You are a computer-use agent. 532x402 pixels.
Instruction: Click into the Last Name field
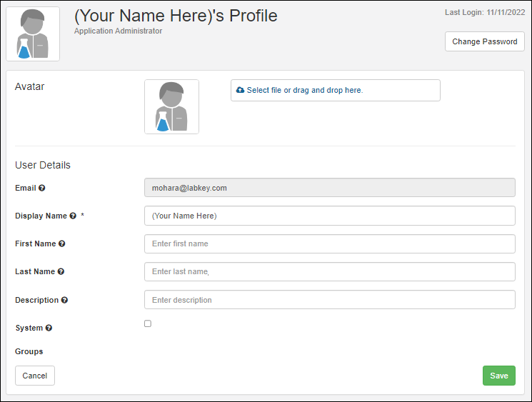click(x=329, y=271)
